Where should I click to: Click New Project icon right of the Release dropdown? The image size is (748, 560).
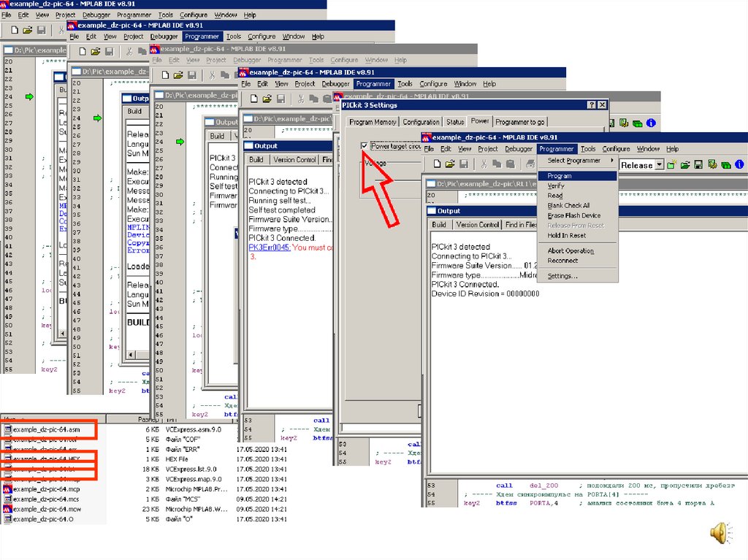672,164
